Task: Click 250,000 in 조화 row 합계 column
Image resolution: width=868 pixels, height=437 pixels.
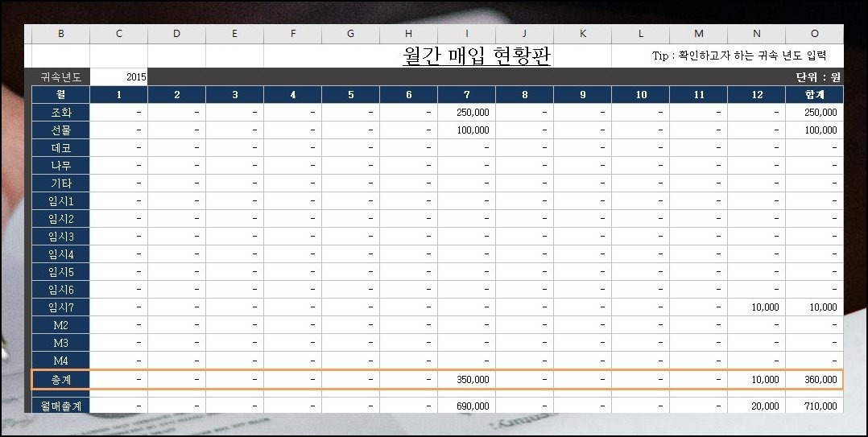Action: (x=820, y=113)
